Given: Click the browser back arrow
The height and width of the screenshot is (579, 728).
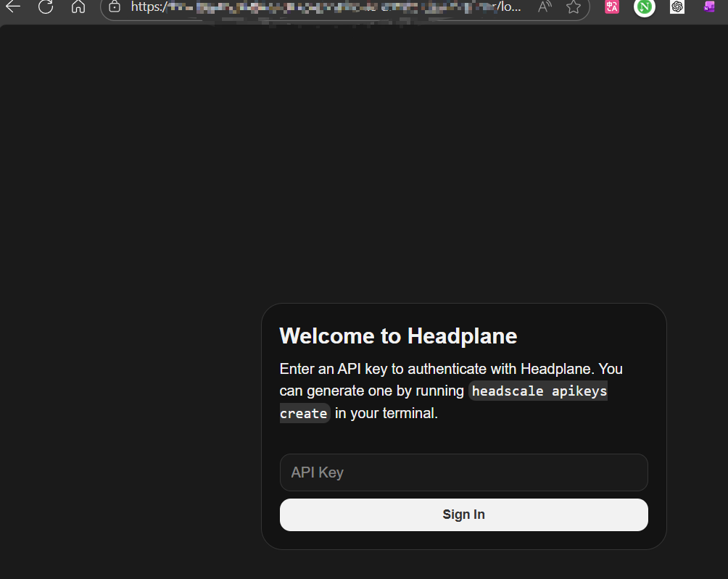Looking at the screenshot, I should [x=13, y=7].
